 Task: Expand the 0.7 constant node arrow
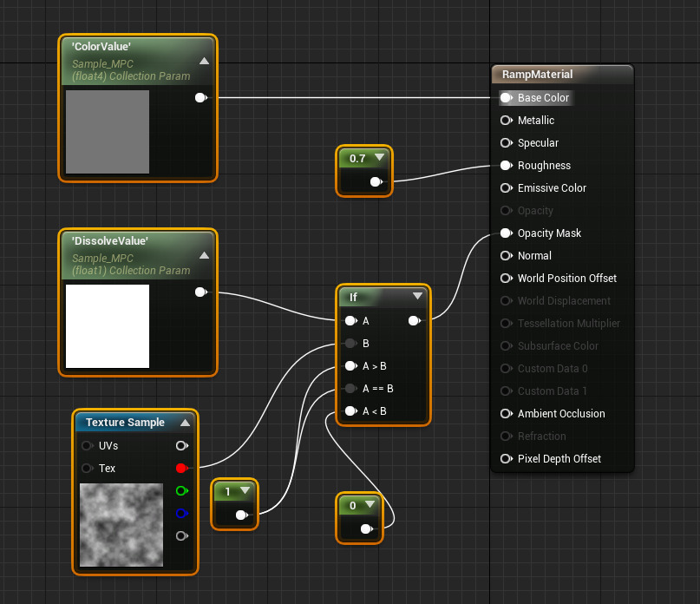(379, 158)
